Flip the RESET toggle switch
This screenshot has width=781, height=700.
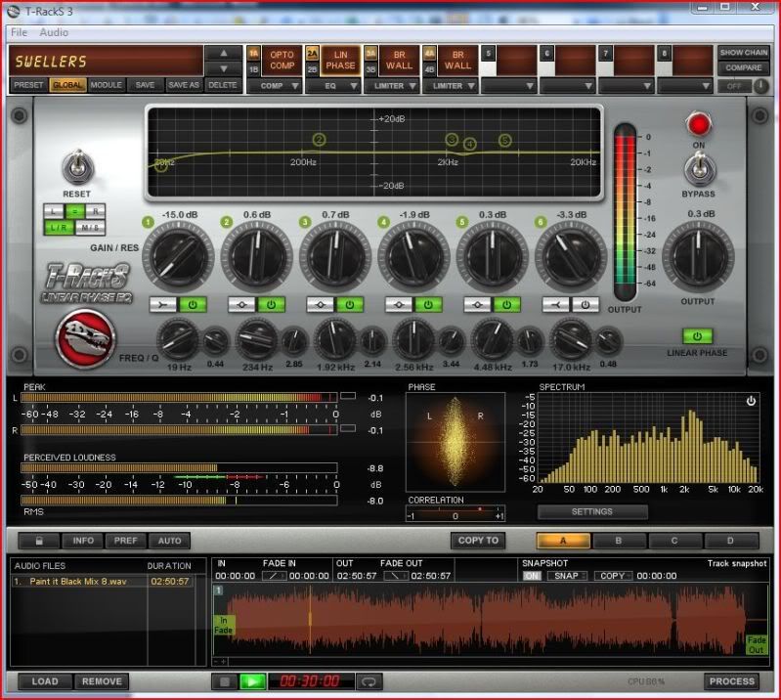(x=77, y=168)
